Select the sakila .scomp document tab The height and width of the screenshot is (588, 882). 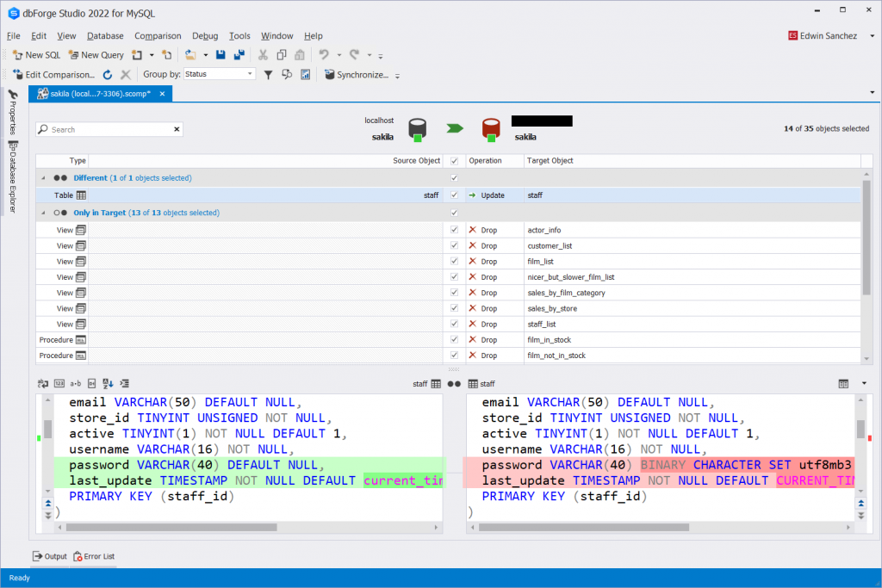[101, 94]
